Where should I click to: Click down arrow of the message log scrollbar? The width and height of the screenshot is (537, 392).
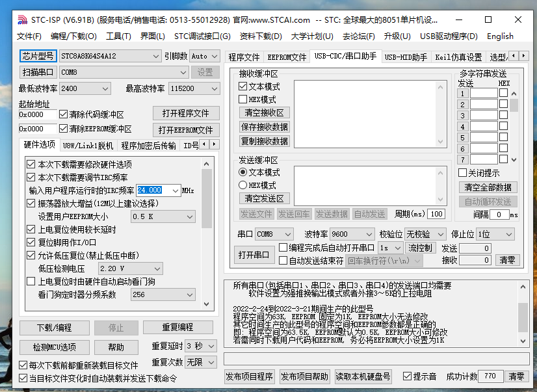coord(523,341)
